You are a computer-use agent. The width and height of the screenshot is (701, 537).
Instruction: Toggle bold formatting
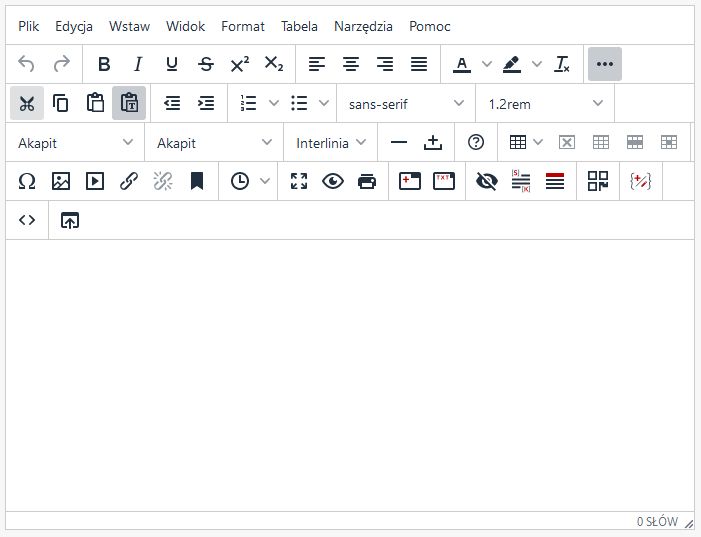point(104,64)
